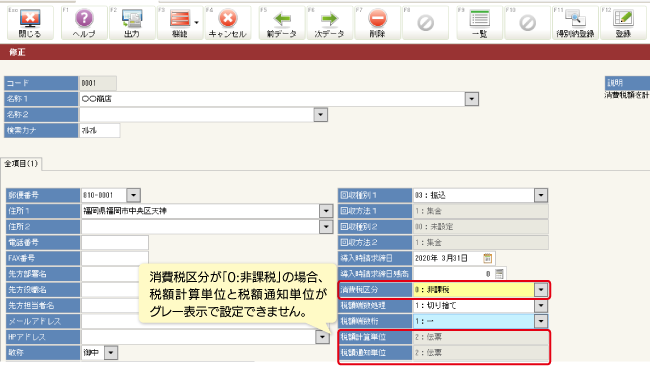Click the 回収方法1 value 1:集金

[x=480, y=211]
